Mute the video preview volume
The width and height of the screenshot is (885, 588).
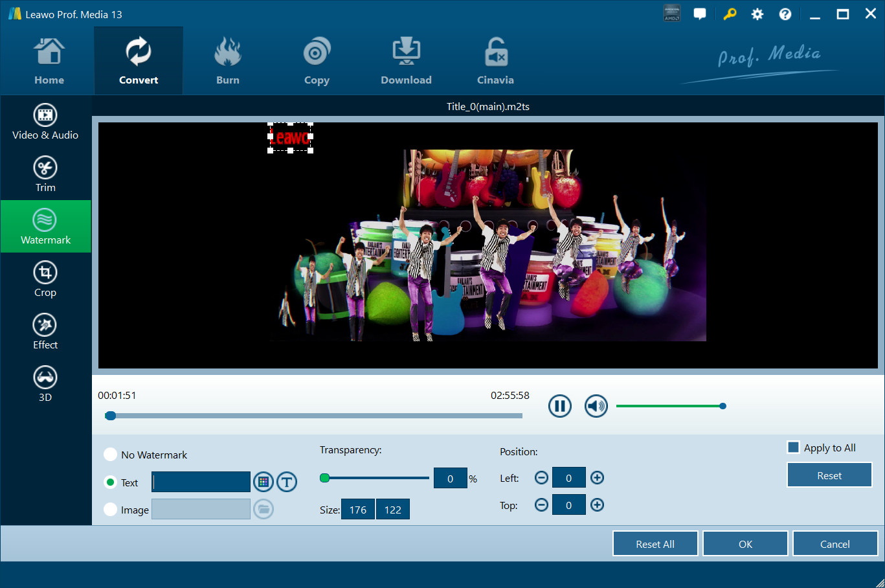pyautogui.click(x=596, y=406)
